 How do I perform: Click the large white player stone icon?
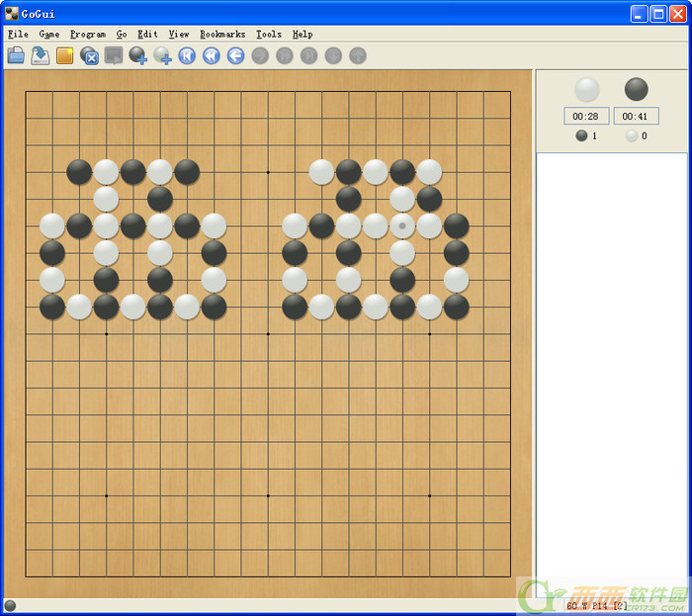click(586, 89)
